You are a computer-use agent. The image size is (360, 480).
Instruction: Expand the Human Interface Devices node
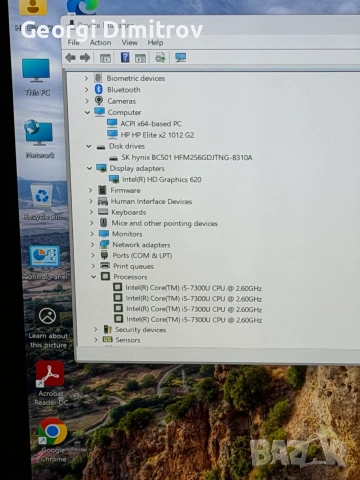coord(91,201)
